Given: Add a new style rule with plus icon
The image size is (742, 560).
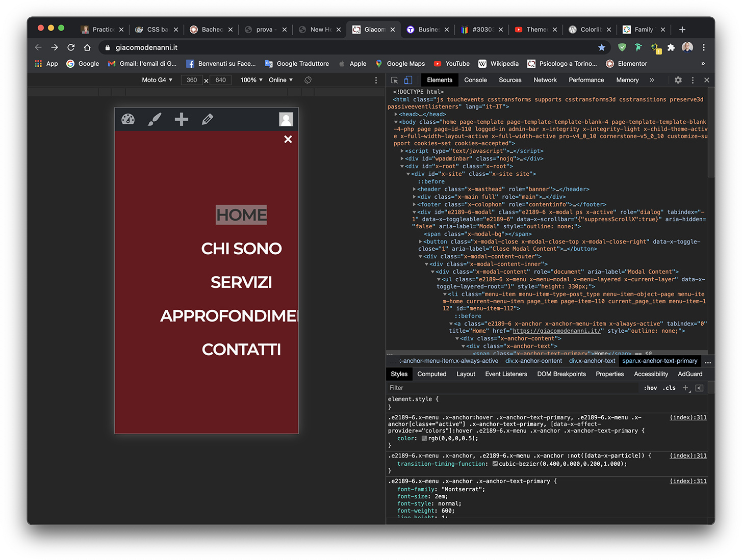Looking at the screenshot, I should (x=686, y=388).
